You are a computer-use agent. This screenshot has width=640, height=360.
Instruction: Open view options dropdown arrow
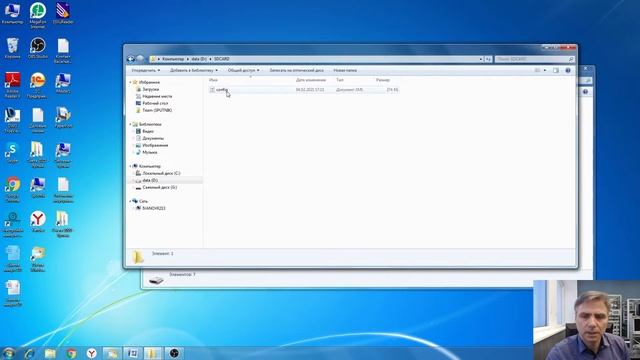coord(544,71)
